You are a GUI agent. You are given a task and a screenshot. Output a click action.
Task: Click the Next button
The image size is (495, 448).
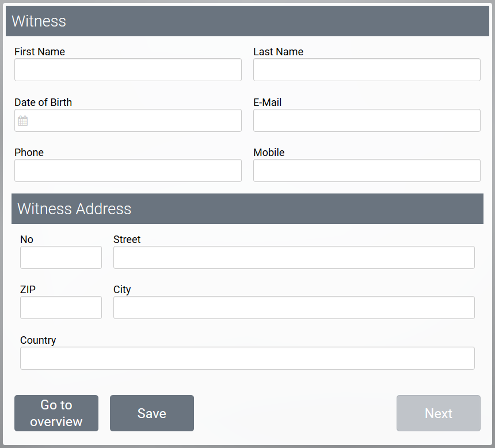coord(439,413)
